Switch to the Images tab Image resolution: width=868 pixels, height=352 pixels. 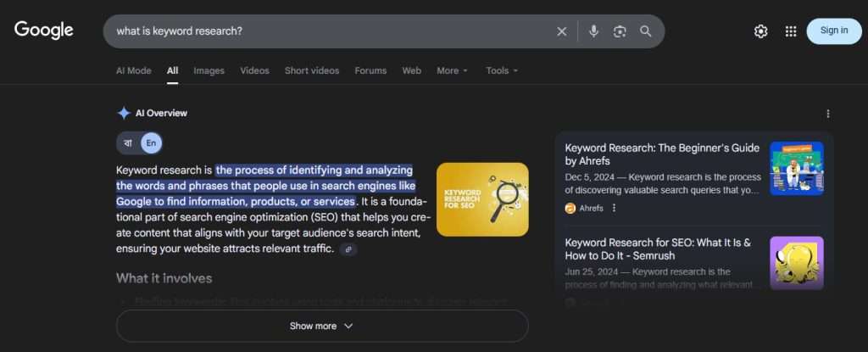tap(209, 70)
